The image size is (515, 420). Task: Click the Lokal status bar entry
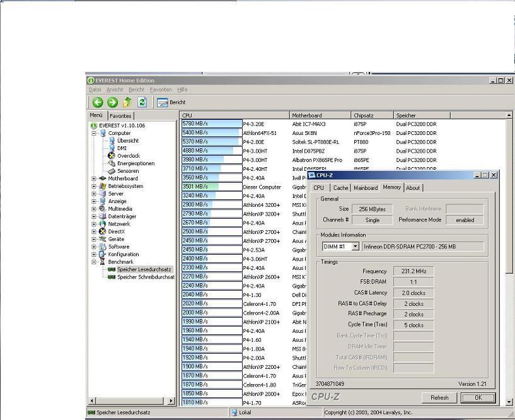(x=241, y=412)
